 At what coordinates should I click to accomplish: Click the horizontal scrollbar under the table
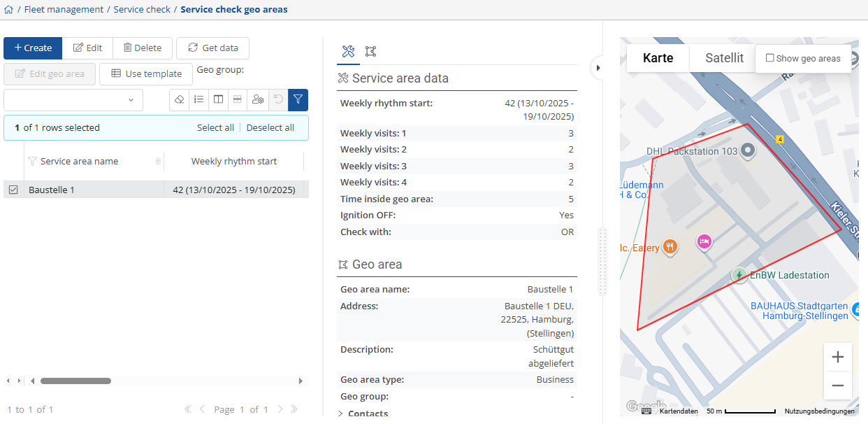pos(75,381)
